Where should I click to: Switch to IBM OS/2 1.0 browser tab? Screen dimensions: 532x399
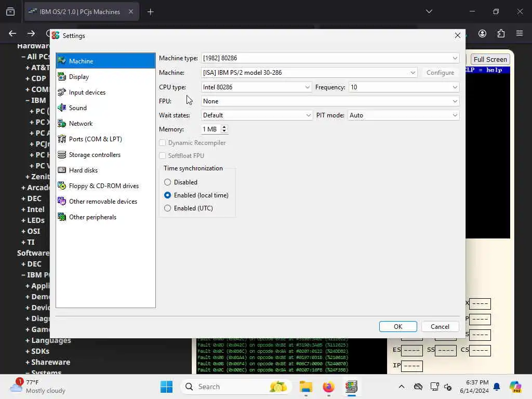79,12
